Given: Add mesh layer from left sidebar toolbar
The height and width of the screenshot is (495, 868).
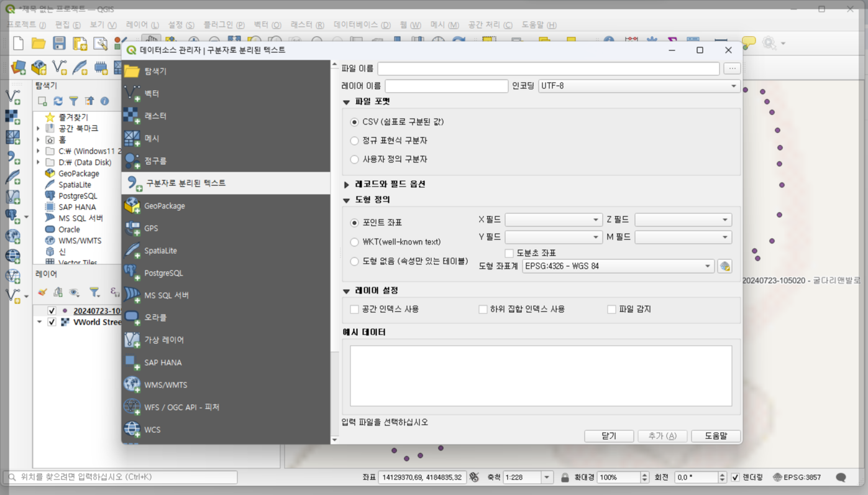Looking at the screenshot, I should (x=13, y=136).
